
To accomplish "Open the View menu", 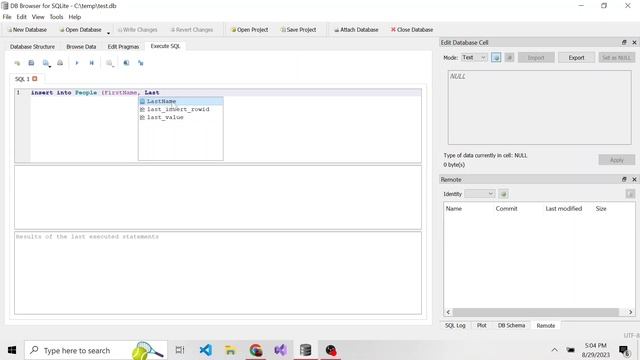I will [x=38, y=17].
